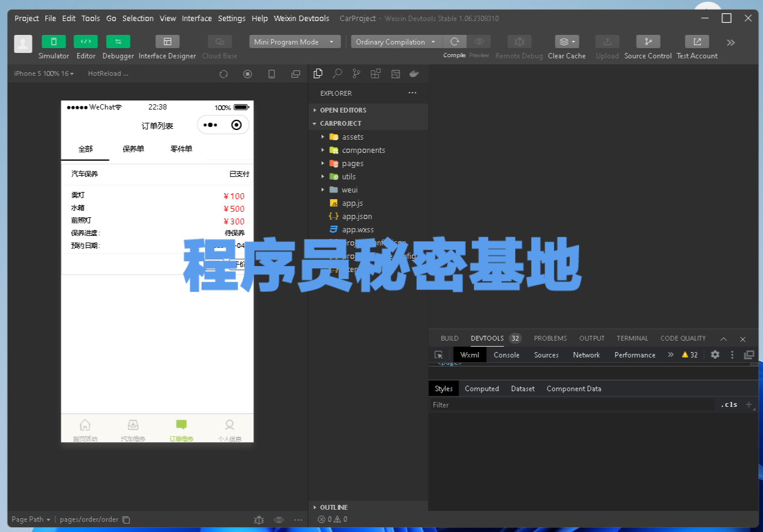Toggle the .cls class editor

pos(729,405)
